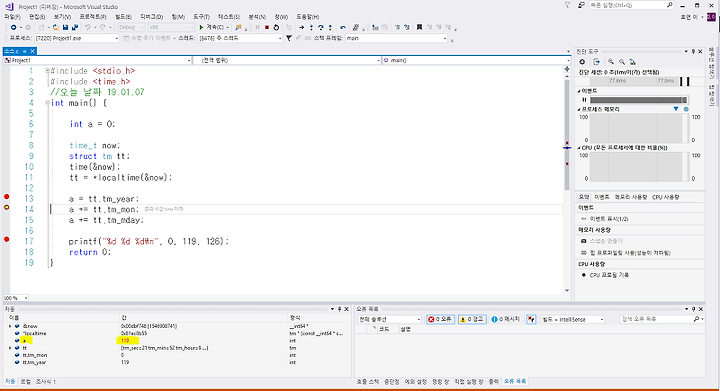
Task: Toggle the current-line breakpoint on line 14
Action: (x=6, y=207)
